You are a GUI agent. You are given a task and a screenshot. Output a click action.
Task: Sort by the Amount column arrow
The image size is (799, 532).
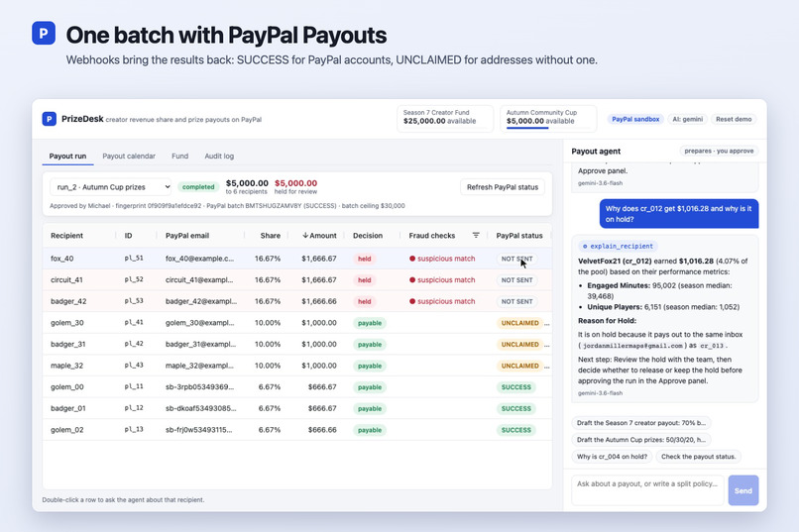point(305,235)
